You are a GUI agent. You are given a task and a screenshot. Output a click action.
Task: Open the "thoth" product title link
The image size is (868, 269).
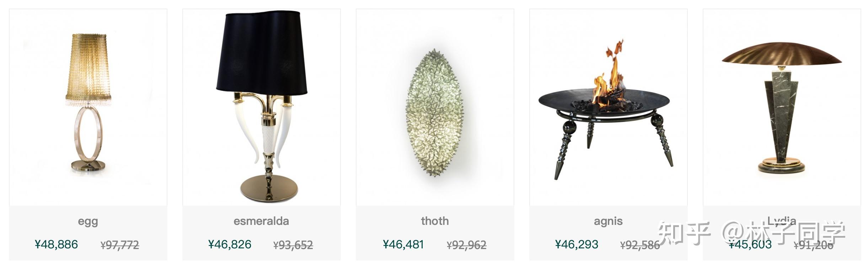(x=435, y=221)
